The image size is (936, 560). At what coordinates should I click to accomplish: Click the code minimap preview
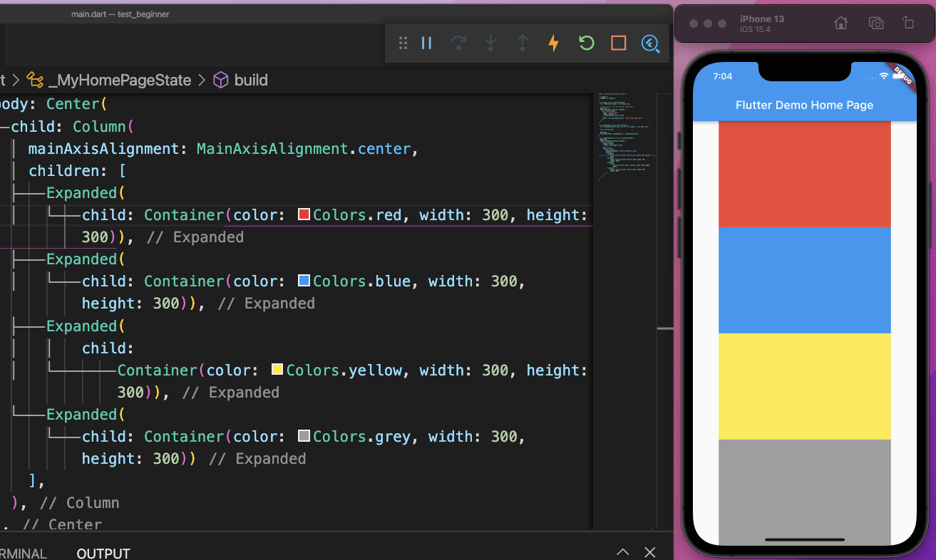pos(624,135)
